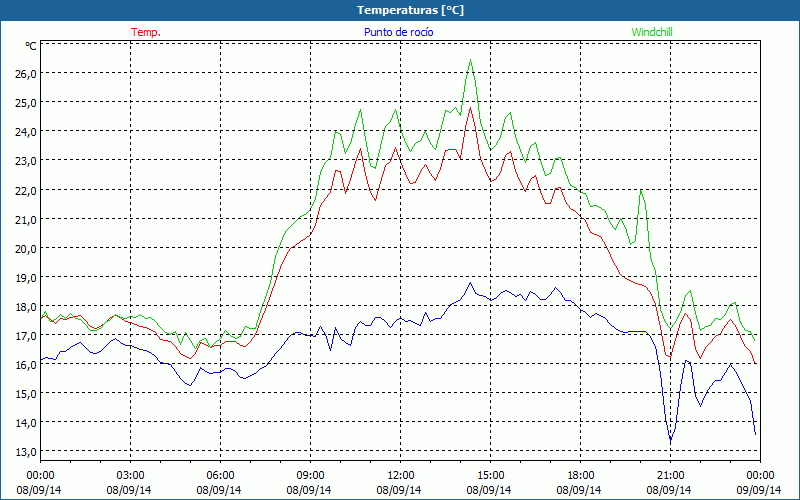Click the 06:00 time axis label

click(x=220, y=476)
